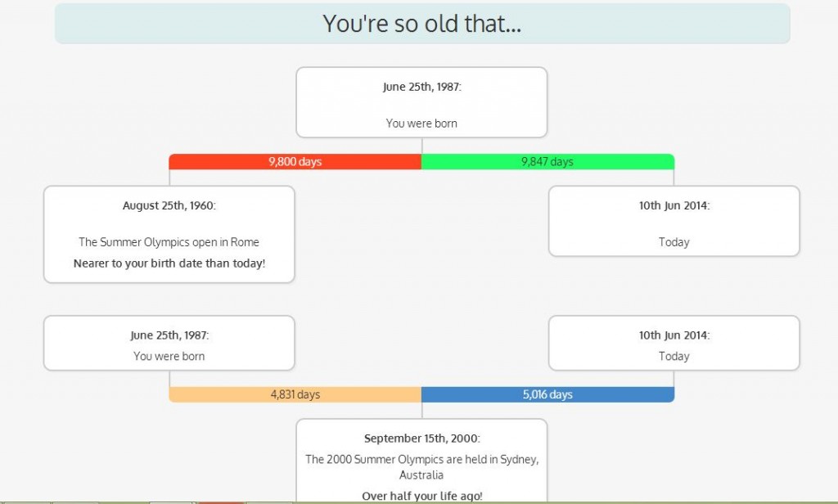The width and height of the screenshot is (838, 504).
Task: Click the "You're so old that..." header banner
Action: point(421,24)
